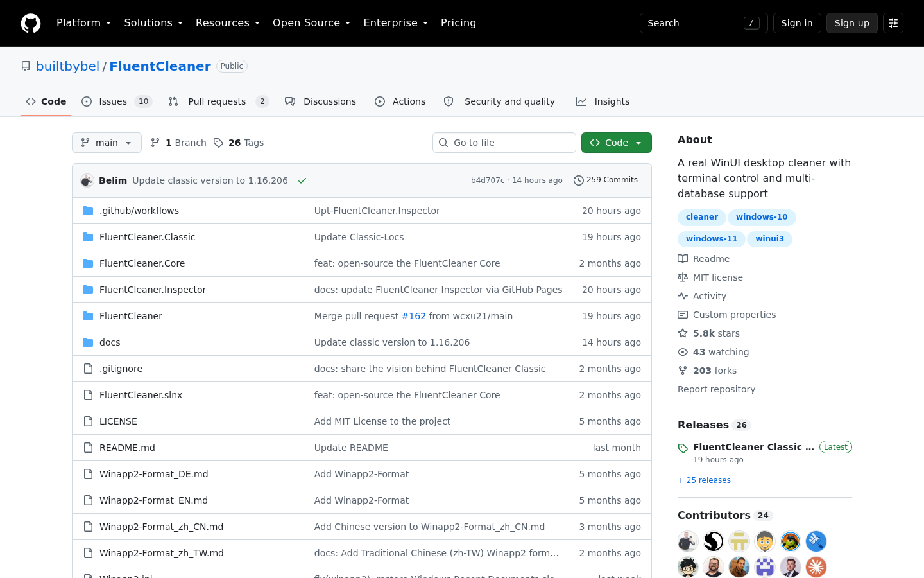Expand the Enterprise menu
The width and height of the screenshot is (924, 578).
click(395, 23)
